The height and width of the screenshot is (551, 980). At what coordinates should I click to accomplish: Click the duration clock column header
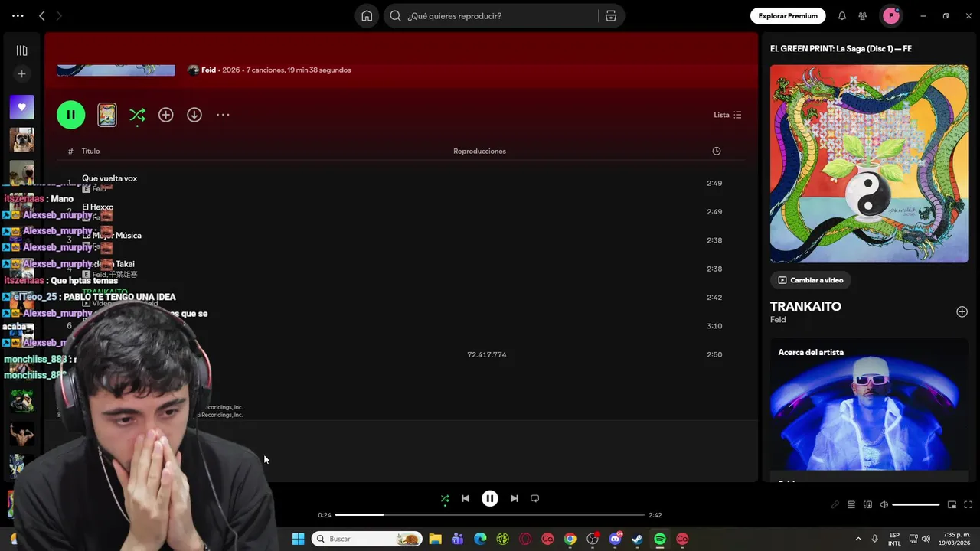pos(717,151)
